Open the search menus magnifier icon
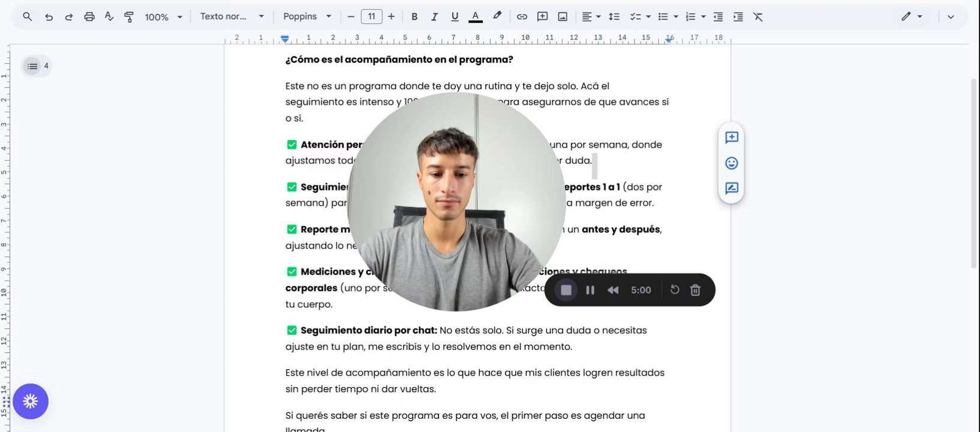980x432 pixels. point(27,17)
